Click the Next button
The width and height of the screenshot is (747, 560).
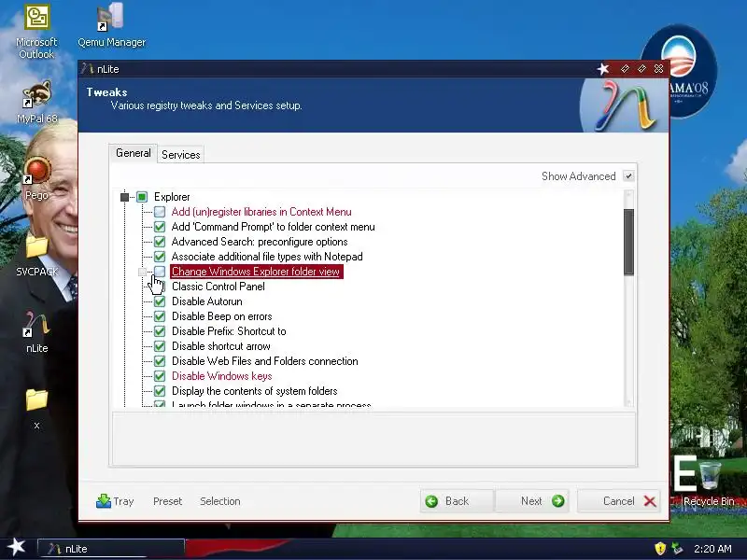click(x=532, y=501)
